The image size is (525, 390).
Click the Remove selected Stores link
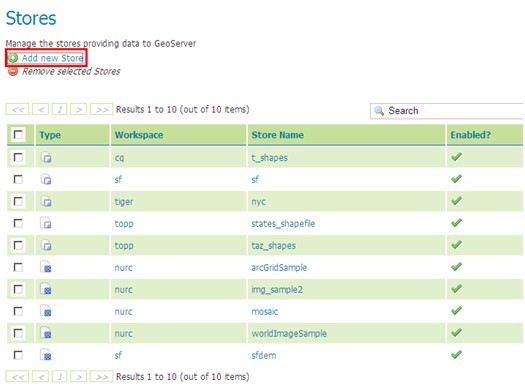71,71
